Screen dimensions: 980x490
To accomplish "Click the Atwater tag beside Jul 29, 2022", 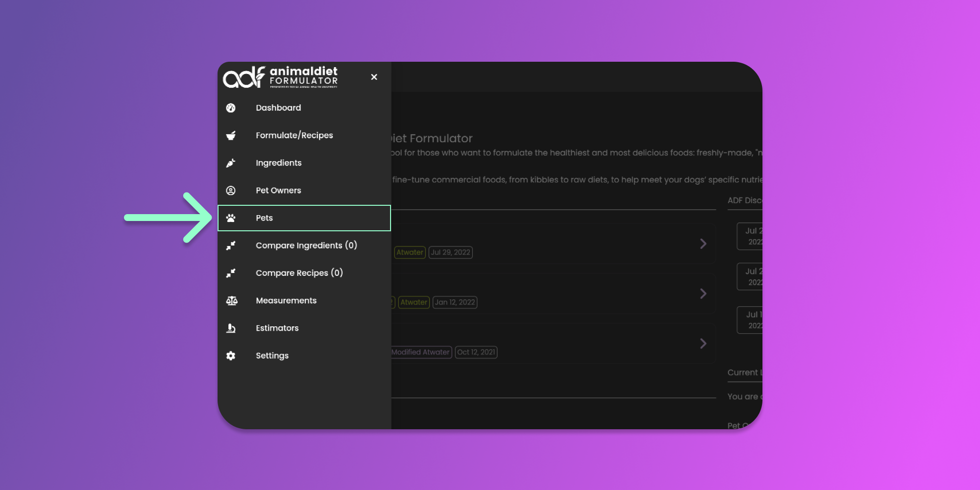I will pos(410,252).
